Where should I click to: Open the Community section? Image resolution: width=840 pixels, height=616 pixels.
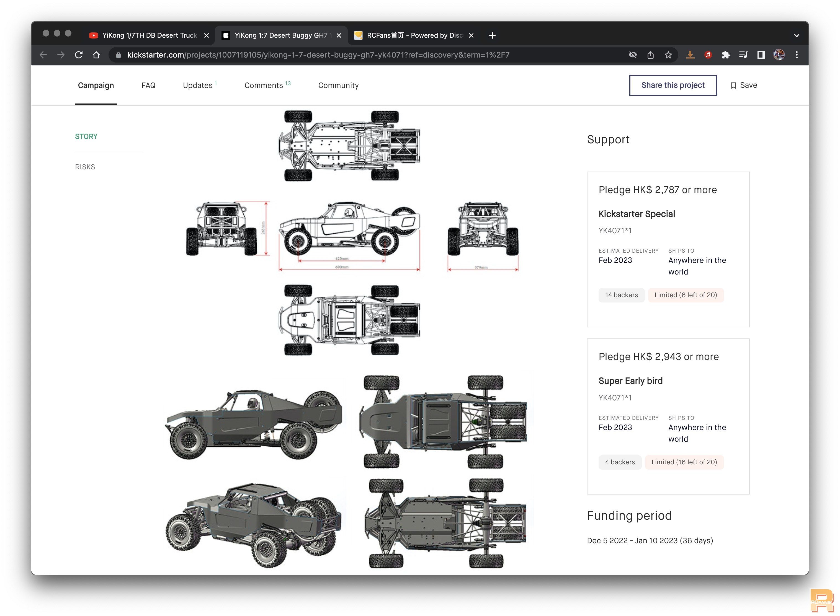tap(338, 86)
